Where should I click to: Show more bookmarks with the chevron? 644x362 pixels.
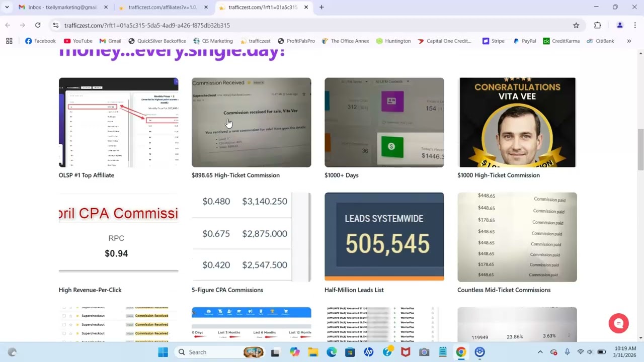629,41
